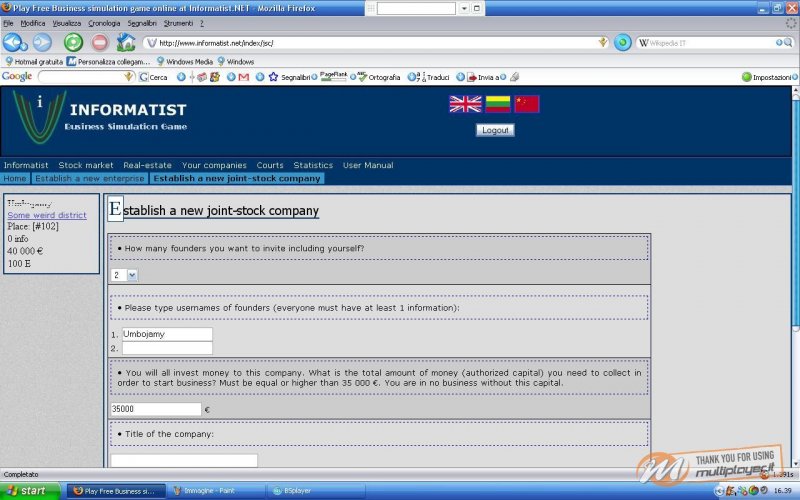Go back with the browser Back arrow
This screenshot has width=800, height=500.
12,42
